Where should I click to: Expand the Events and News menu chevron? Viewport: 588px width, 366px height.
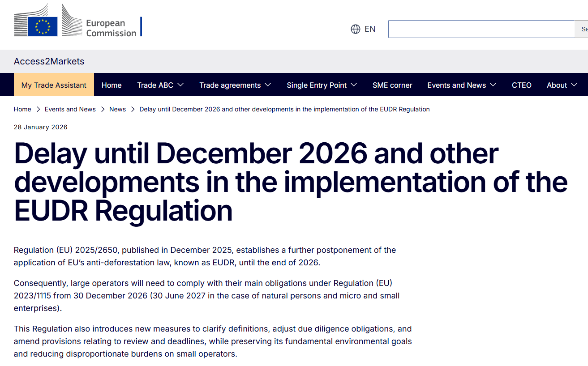click(x=493, y=85)
